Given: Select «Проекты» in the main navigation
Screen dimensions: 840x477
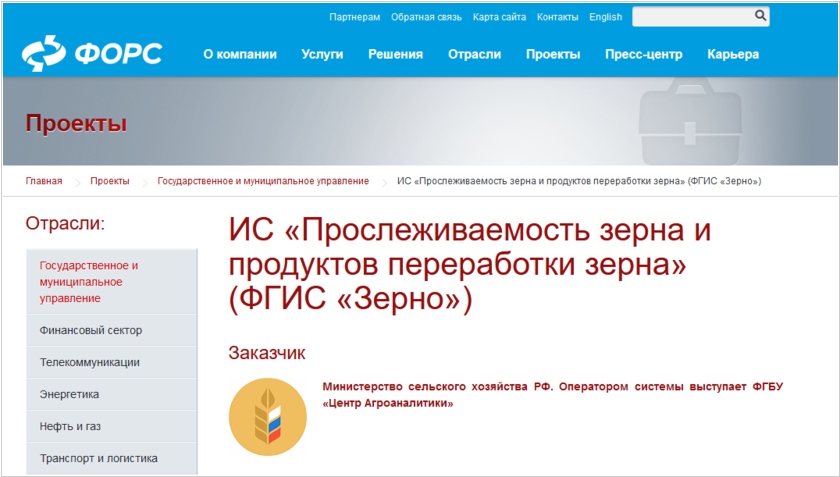Looking at the screenshot, I should pyautogui.click(x=553, y=55).
